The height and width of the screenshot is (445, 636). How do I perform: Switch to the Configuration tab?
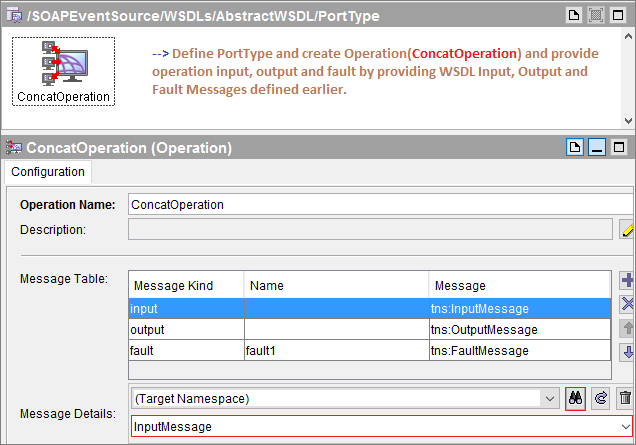click(x=48, y=172)
